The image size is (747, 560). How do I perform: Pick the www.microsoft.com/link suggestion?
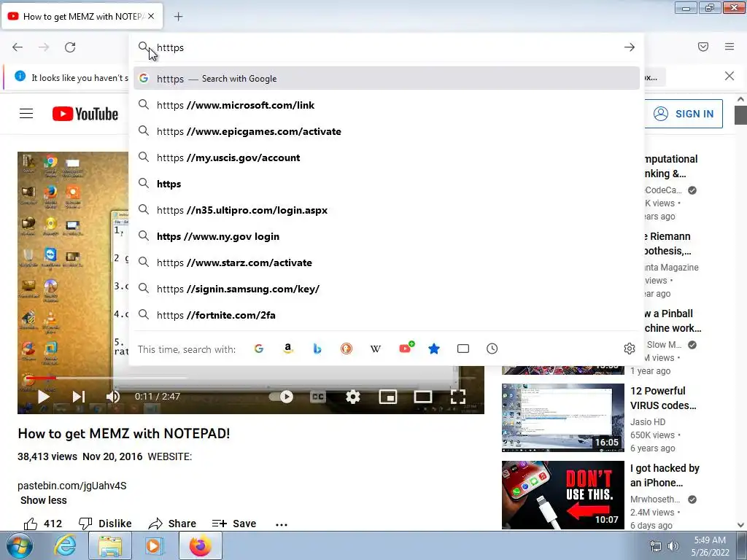(387, 105)
